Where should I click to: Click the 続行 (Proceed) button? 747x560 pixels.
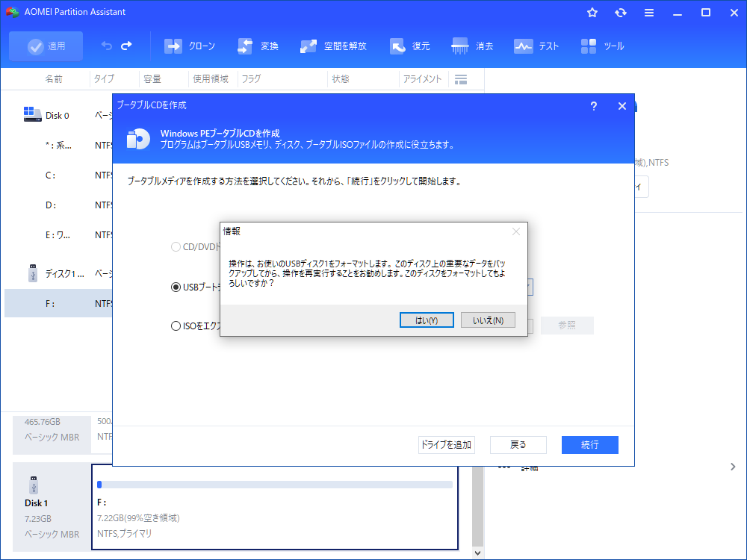point(590,445)
